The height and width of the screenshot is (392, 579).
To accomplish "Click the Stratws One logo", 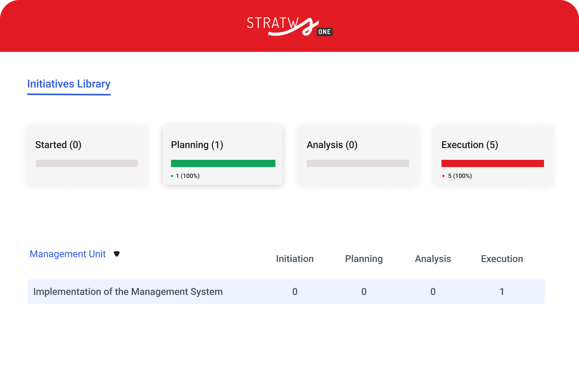I will click(289, 27).
